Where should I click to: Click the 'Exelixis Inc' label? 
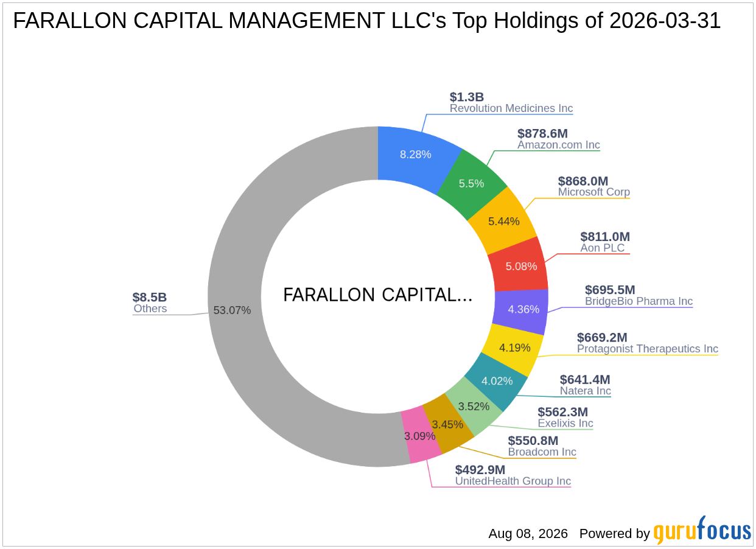[x=565, y=423]
